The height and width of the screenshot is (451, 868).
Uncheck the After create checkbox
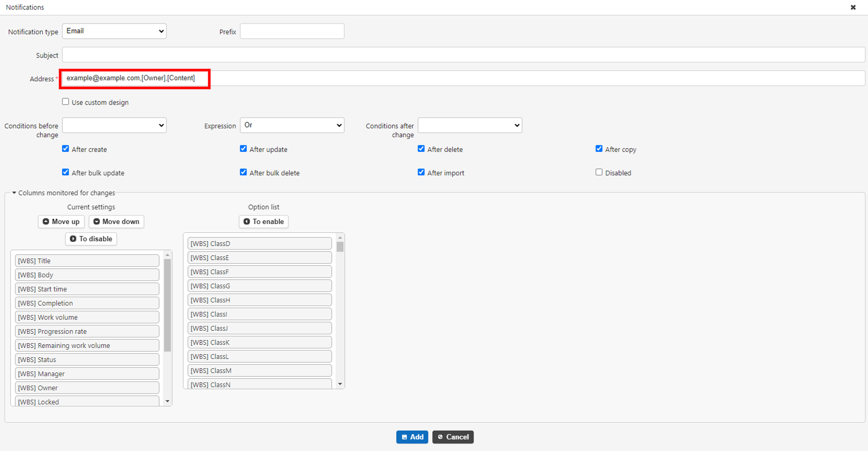[x=65, y=149]
